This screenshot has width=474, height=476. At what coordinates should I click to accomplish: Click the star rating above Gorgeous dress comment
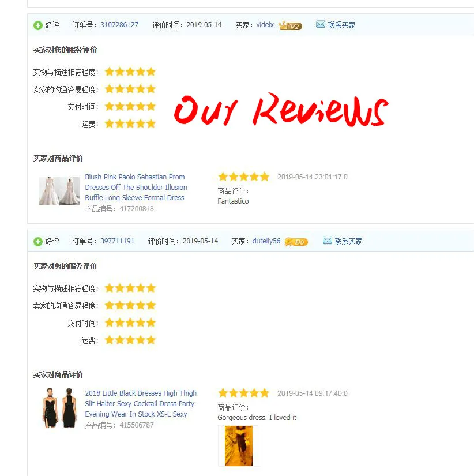[244, 393]
